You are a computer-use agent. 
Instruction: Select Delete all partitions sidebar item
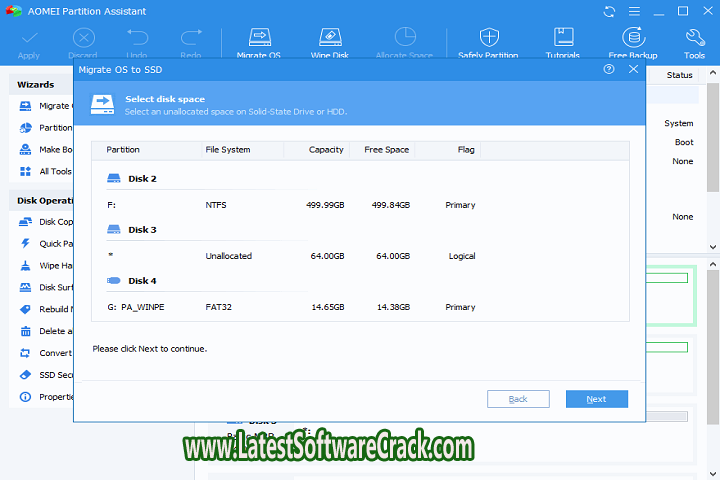click(x=45, y=331)
